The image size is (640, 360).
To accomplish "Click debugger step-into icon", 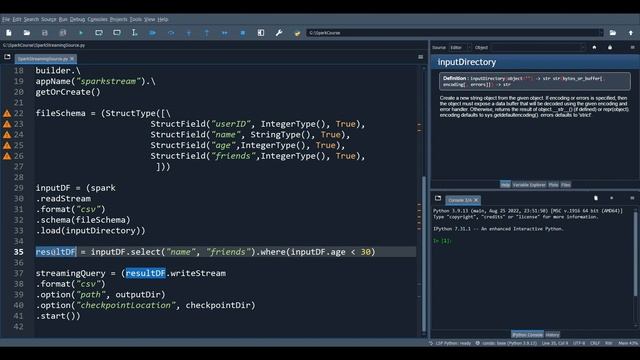I will [x=189, y=33].
